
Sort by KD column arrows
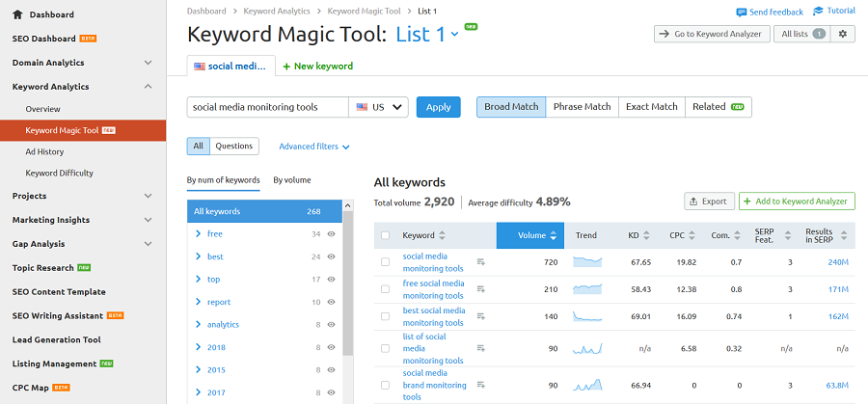[x=645, y=235]
